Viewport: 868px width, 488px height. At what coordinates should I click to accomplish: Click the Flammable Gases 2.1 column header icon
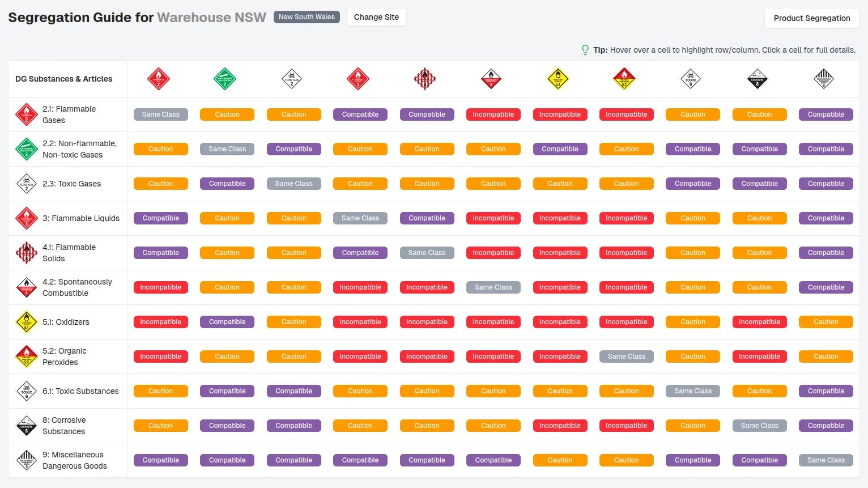[x=159, y=79]
